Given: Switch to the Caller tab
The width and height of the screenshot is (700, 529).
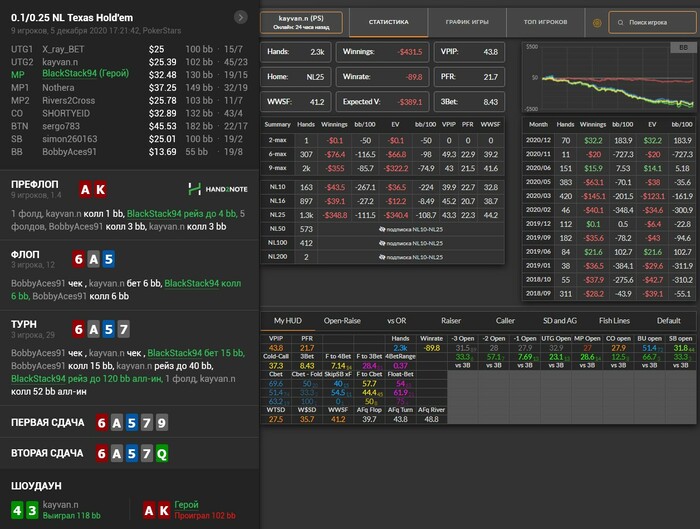Looking at the screenshot, I should click(505, 321).
